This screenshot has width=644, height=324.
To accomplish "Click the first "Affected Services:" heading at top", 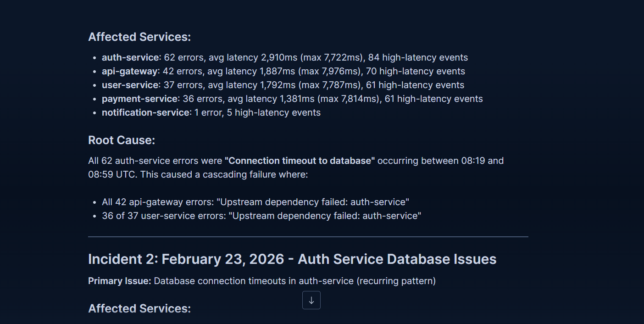I will tap(139, 37).
